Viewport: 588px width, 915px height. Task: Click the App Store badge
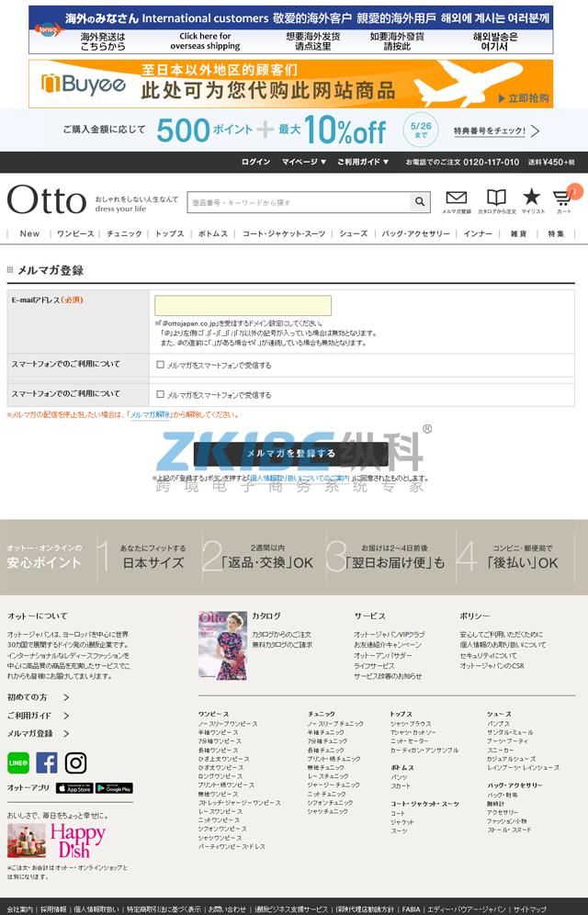tap(74, 788)
